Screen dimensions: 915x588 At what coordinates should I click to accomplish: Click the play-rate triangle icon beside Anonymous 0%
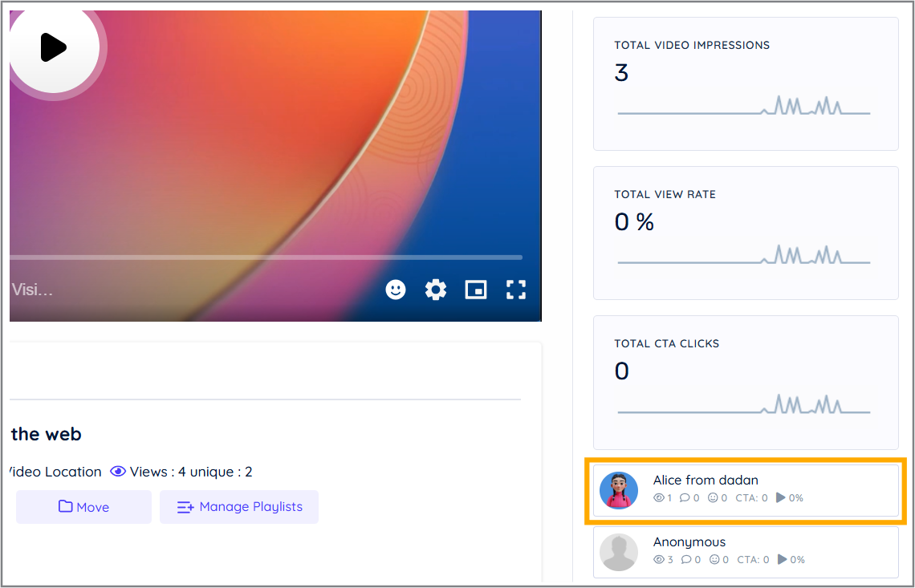[783, 559]
